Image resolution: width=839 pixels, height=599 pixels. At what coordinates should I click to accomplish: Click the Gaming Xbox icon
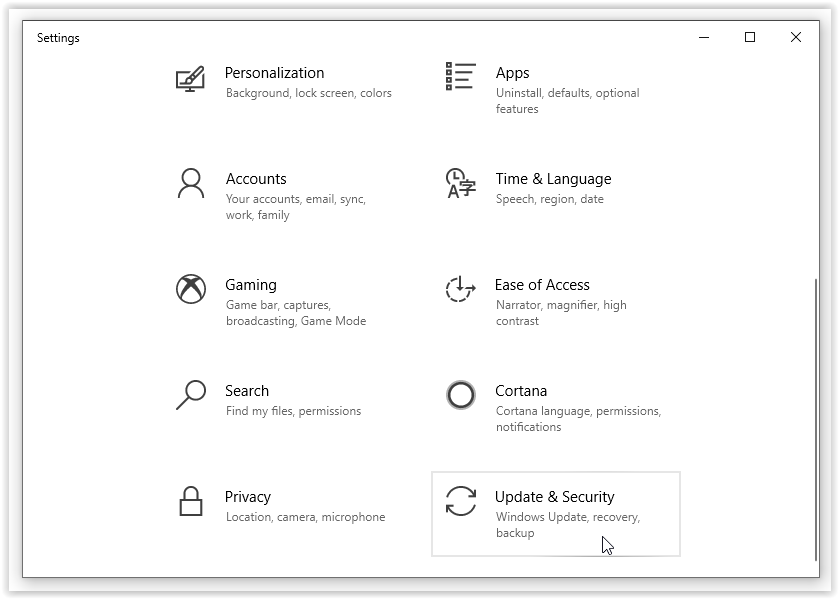point(191,289)
